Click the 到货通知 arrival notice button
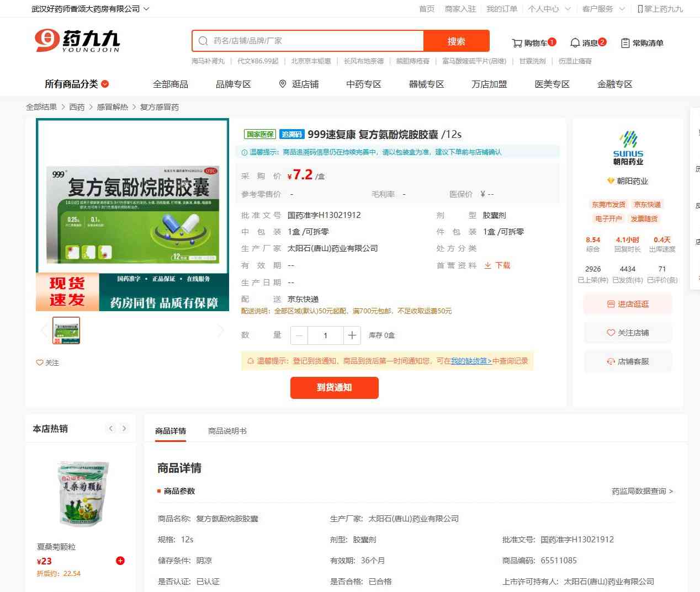The width and height of the screenshot is (700, 592). pyautogui.click(x=334, y=388)
